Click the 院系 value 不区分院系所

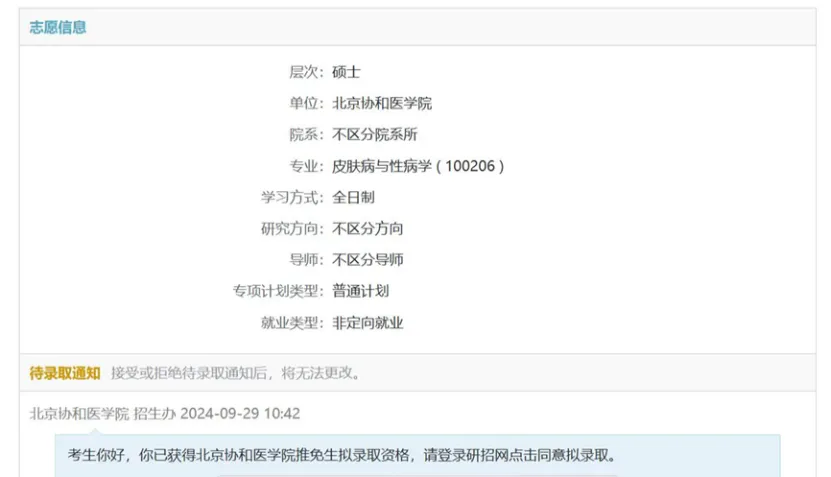coord(375,135)
